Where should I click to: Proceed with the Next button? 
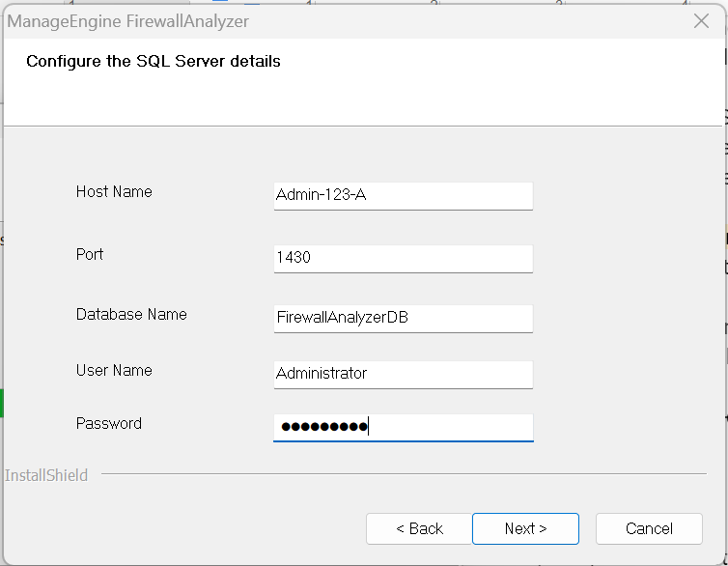tap(525, 528)
